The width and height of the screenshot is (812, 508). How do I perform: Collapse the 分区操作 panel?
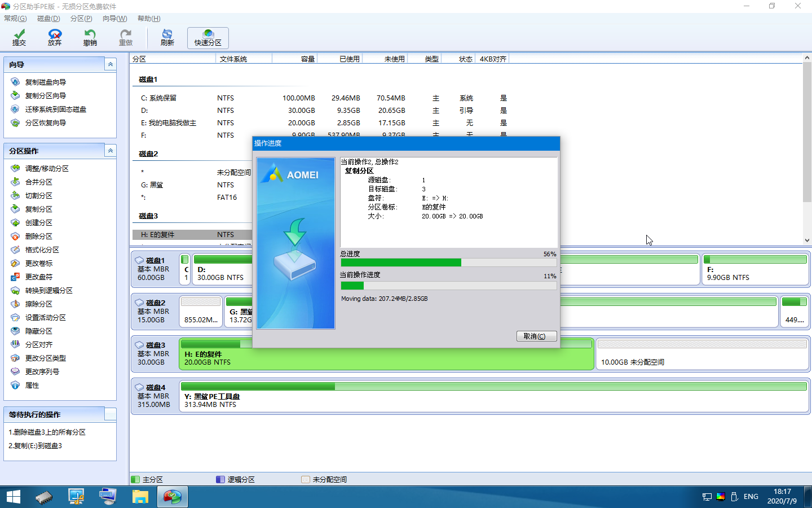click(x=111, y=151)
